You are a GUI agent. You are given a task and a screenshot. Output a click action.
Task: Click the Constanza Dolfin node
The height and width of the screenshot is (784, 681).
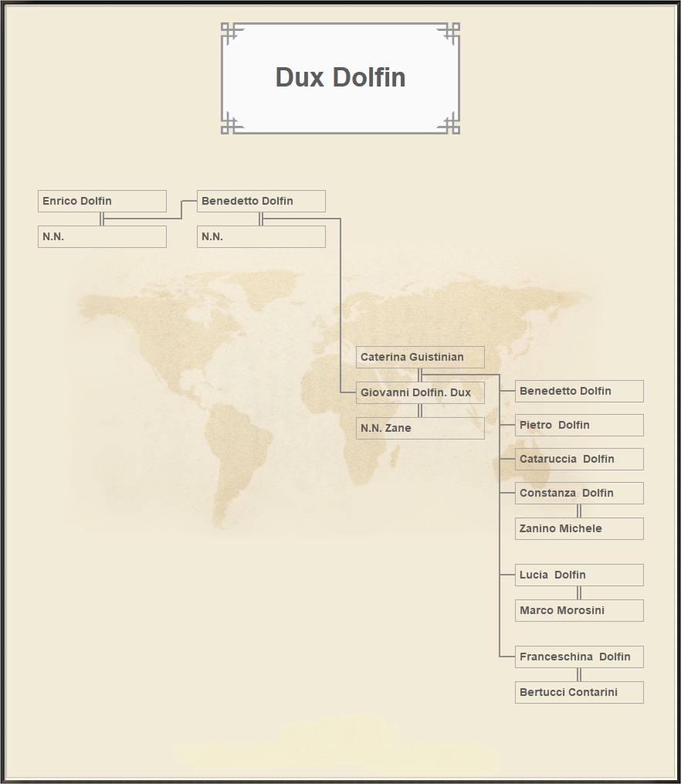(x=579, y=493)
